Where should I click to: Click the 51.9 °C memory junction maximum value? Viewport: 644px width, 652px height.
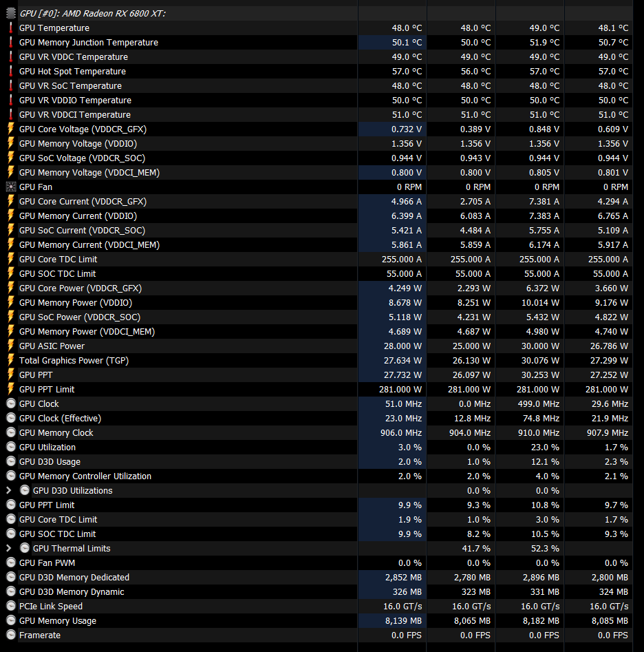pyautogui.click(x=544, y=43)
